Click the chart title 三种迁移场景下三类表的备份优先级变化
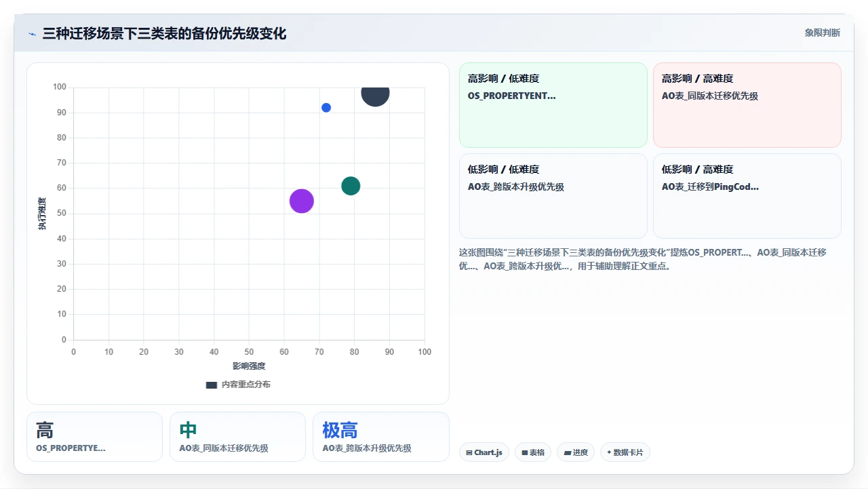Image resolution: width=868 pixels, height=489 pixels. pos(164,33)
